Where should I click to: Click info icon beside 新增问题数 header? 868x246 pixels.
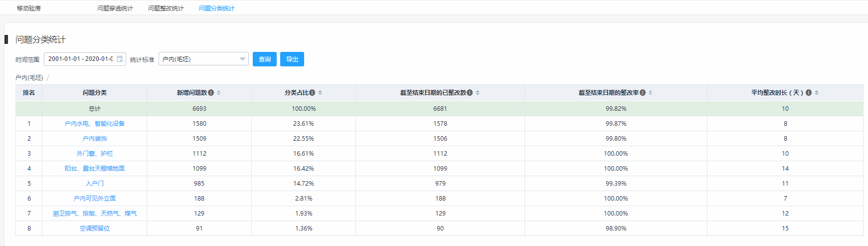click(x=211, y=93)
